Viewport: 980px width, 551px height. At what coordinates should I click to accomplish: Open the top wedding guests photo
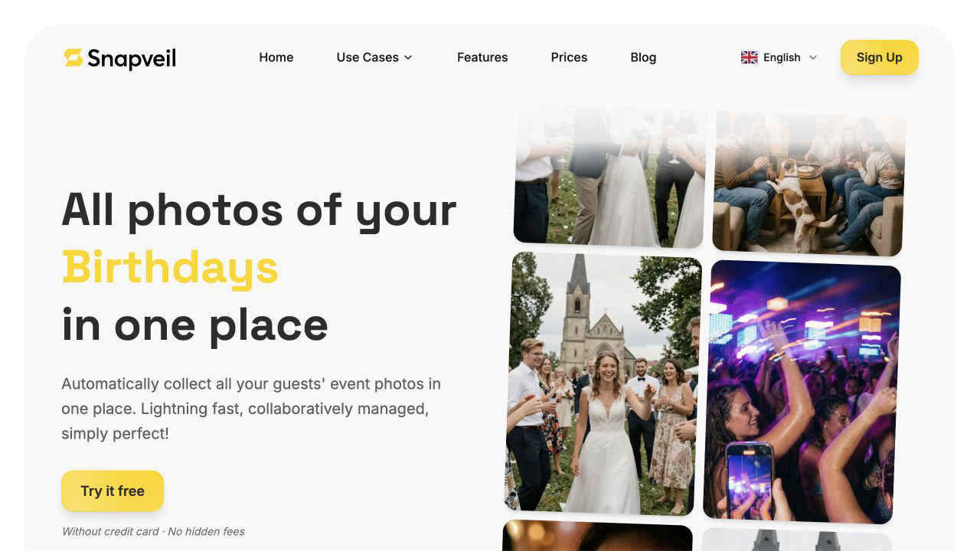(x=610, y=176)
